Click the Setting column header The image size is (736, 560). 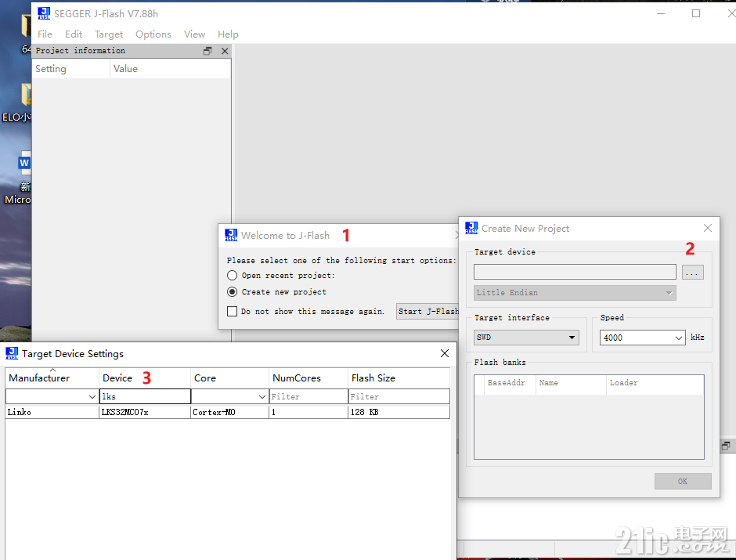tap(71, 69)
